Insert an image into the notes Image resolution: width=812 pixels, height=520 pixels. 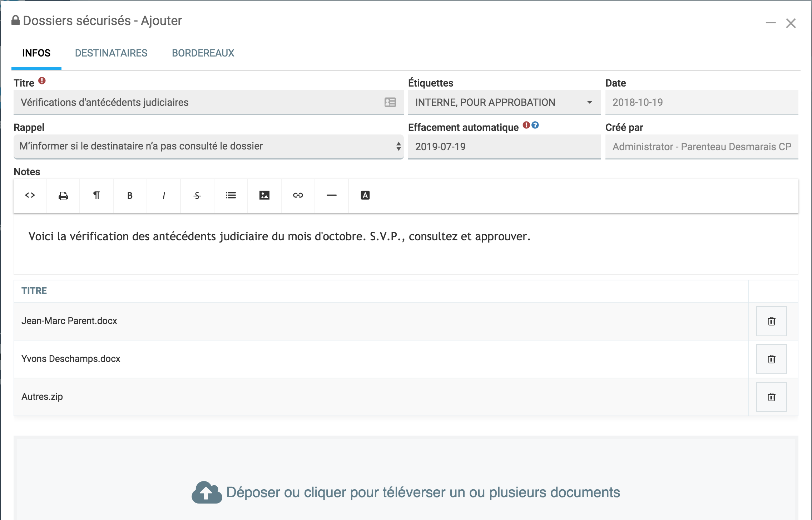[x=264, y=195]
